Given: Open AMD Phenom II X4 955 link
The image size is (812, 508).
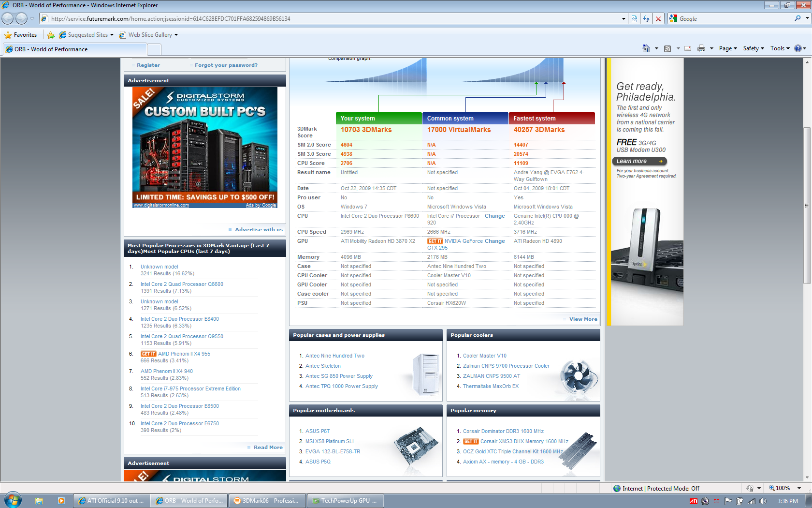Looking at the screenshot, I should (x=184, y=354).
